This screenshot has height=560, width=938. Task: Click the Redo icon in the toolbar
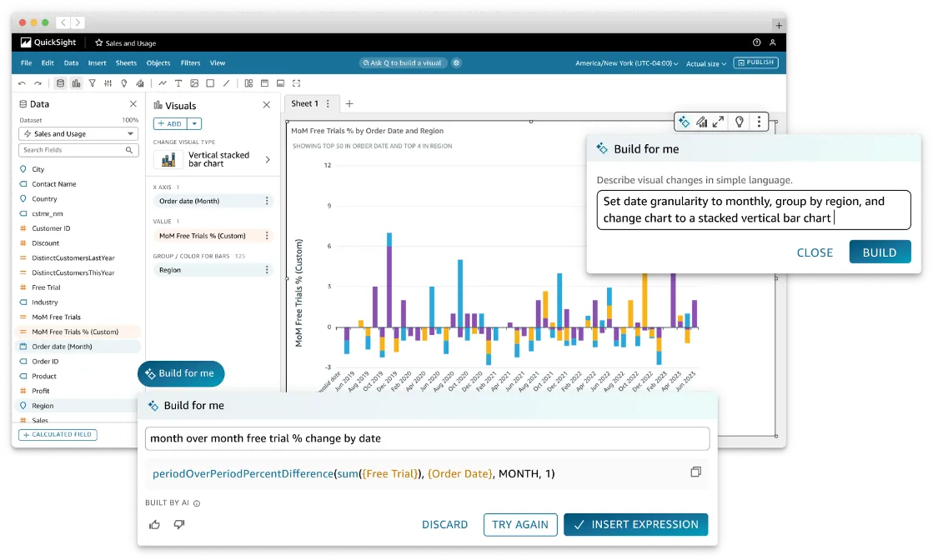(38, 82)
